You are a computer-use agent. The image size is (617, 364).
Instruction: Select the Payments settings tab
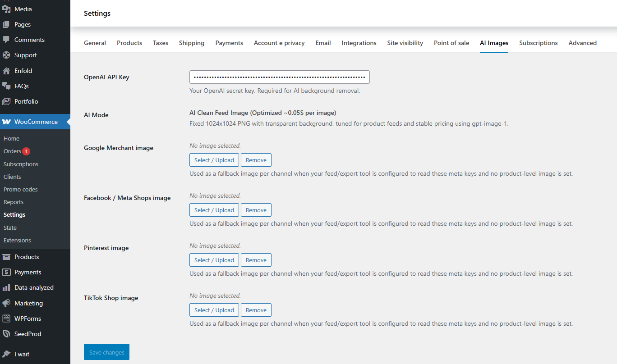[229, 43]
